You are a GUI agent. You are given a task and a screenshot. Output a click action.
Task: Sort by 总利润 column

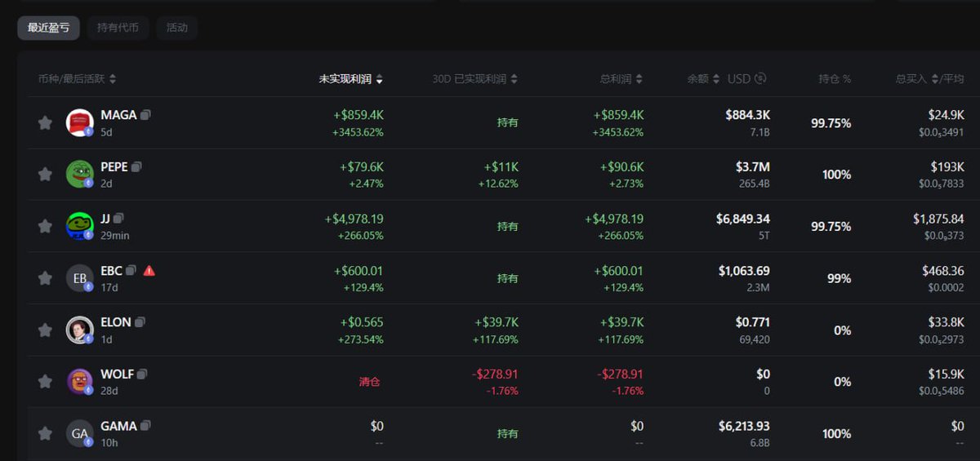621,79
